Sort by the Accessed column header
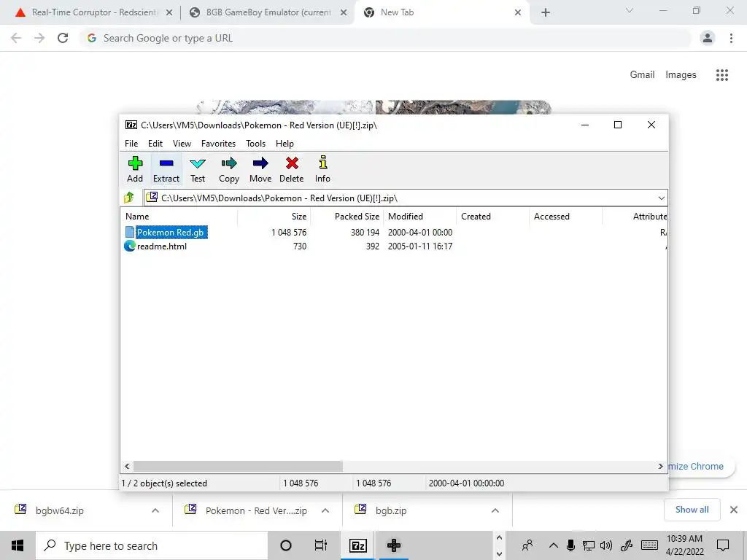Screen dimensions: 747x560 565,216
